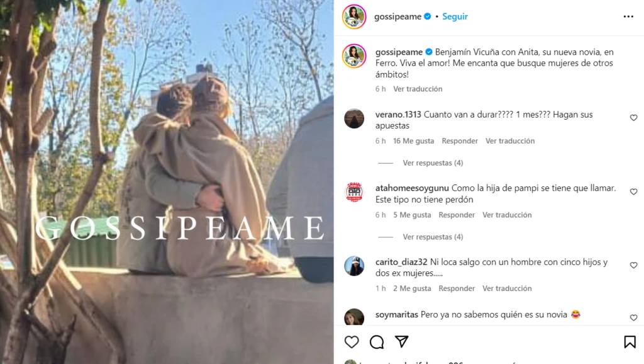Image resolution: width=644 pixels, height=364 pixels.
Task: Reply to carito_diaz32 comment with Responder
Action: pyautogui.click(x=457, y=288)
